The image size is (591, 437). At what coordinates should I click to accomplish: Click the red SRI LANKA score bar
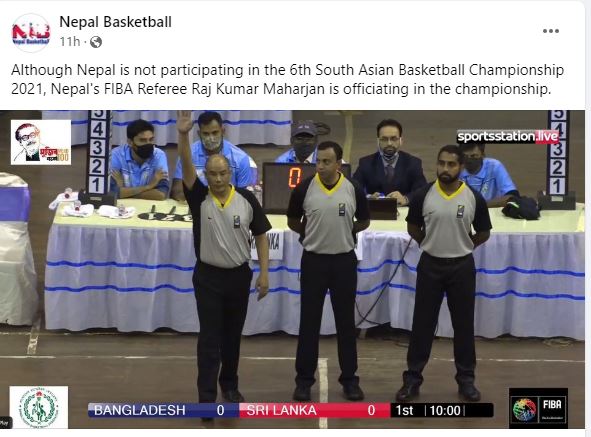coord(315,410)
